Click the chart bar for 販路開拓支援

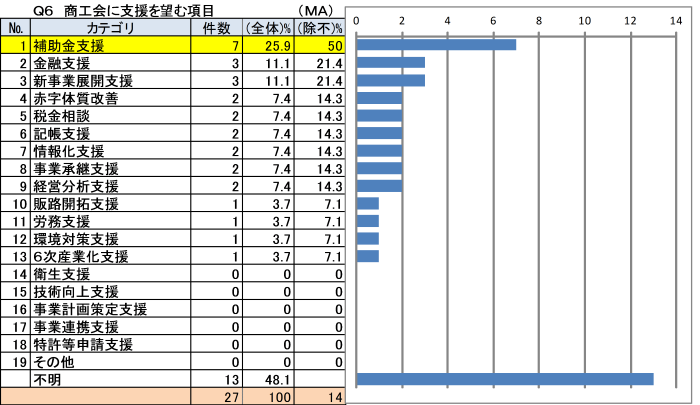pyautogui.click(x=368, y=204)
